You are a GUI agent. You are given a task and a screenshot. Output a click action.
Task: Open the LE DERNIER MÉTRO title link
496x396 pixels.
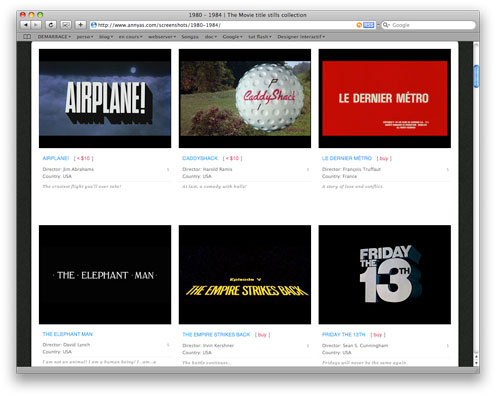pos(347,158)
